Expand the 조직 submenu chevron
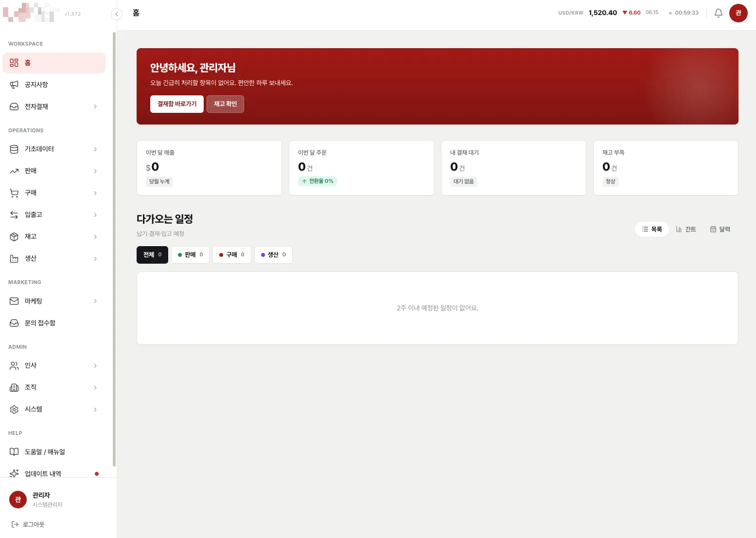The image size is (756, 538). tap(95, 388)
